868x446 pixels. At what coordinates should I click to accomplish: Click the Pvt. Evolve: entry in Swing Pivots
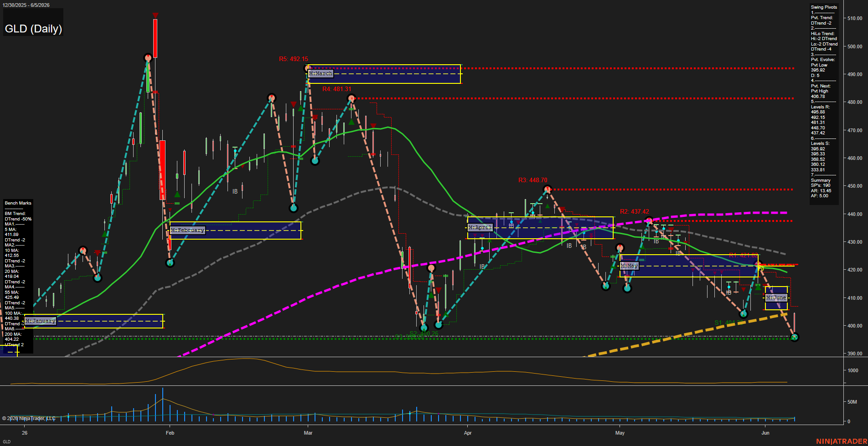tap(823, 60)
